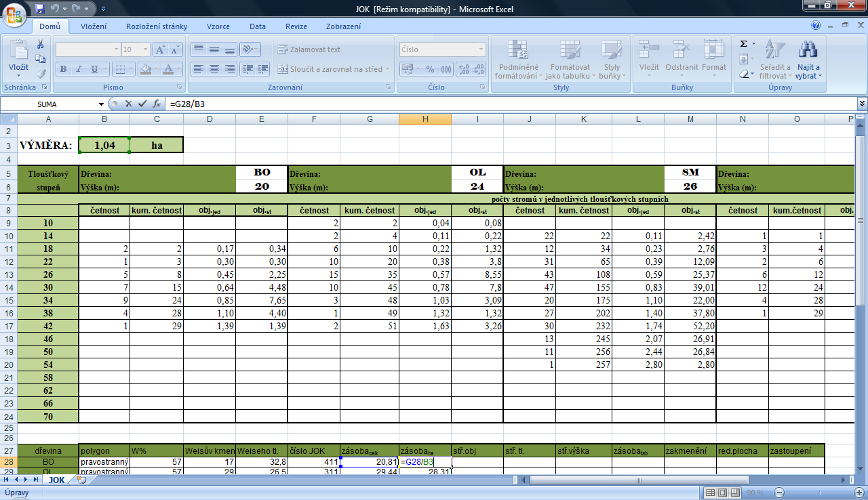
Task: Expand the formula bar
Action: (863, 104)
